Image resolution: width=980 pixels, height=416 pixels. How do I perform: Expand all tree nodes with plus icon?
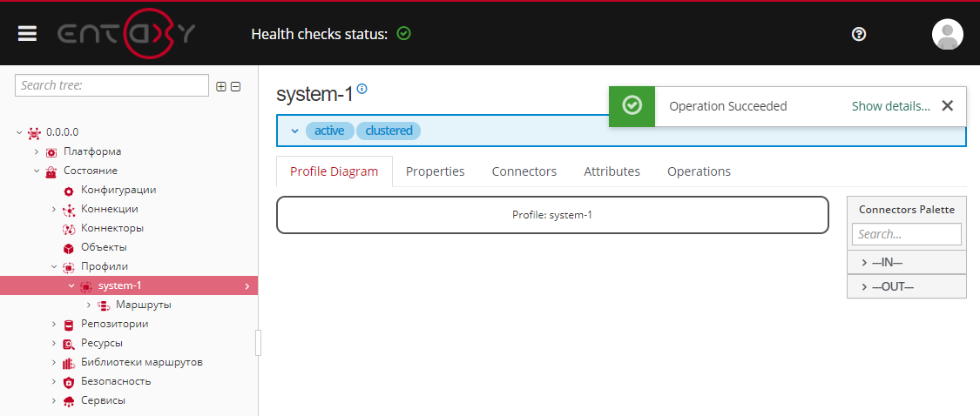pos(221,86)
